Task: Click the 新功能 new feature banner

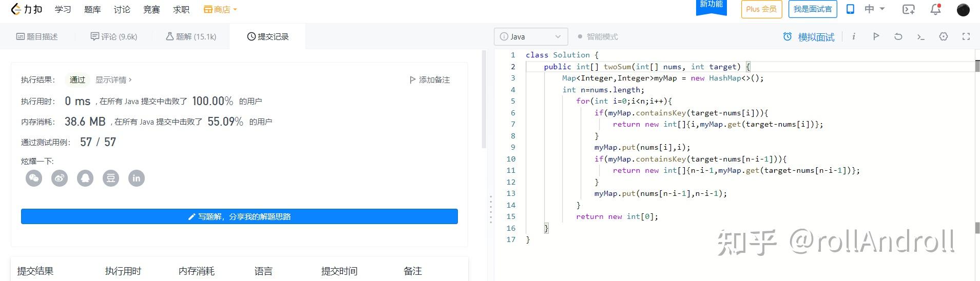Action: click(712, 7)
